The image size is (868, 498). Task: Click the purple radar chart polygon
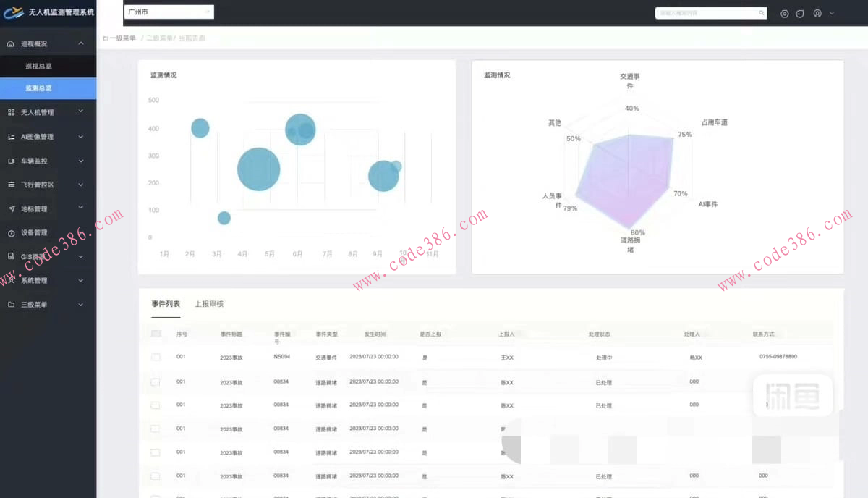tap(624, 181)
